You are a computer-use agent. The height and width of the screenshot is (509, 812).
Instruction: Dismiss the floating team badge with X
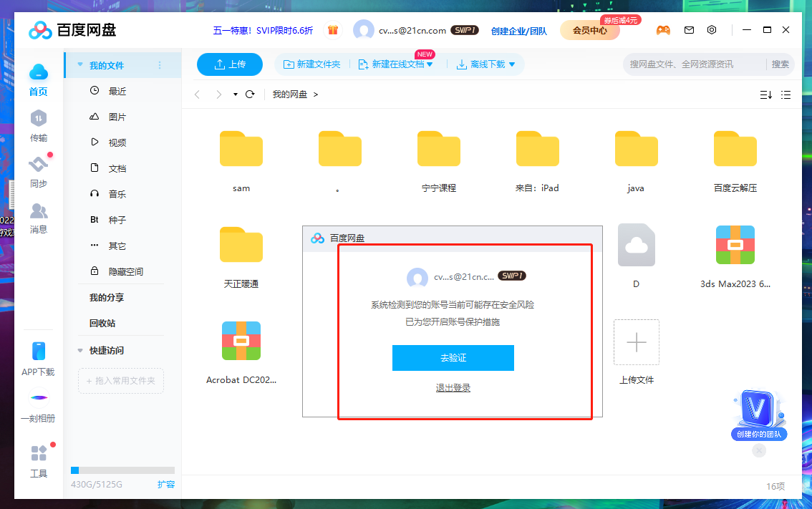[759, 450]
